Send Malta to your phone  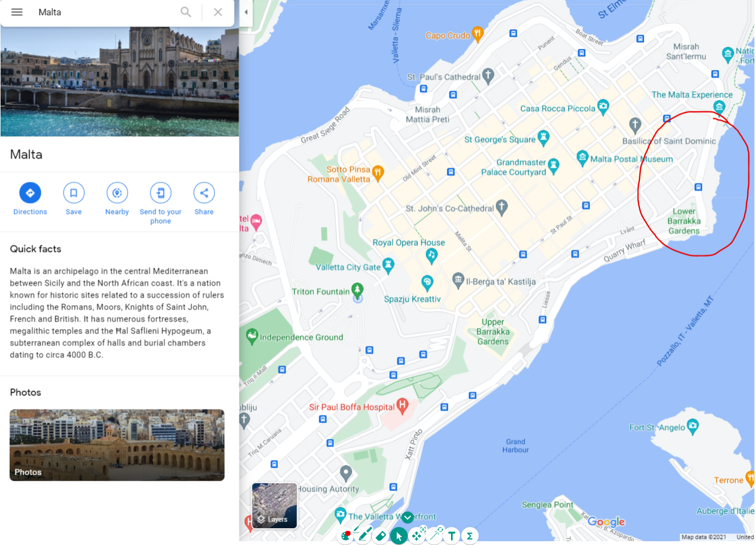[x=161, y=204]
